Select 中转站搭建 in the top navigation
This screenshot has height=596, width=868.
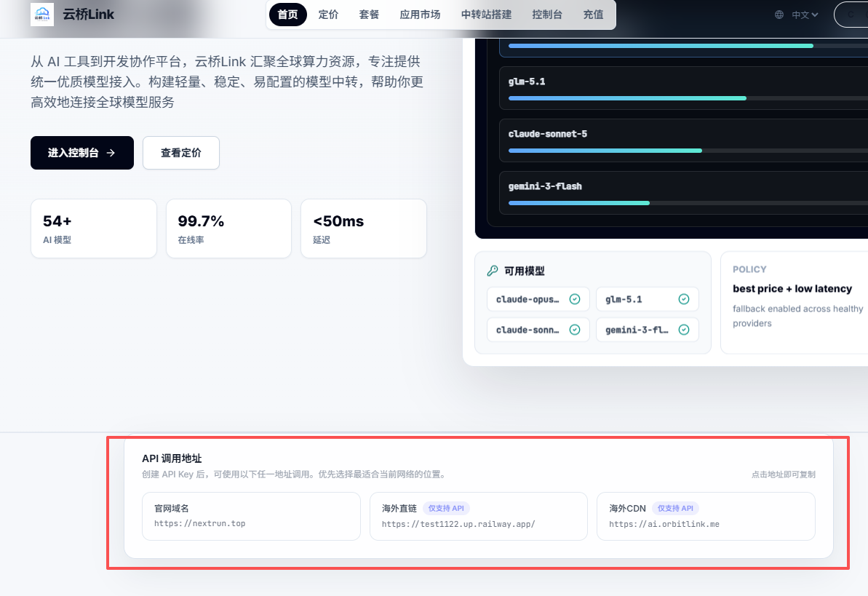[x=487, y=15]
